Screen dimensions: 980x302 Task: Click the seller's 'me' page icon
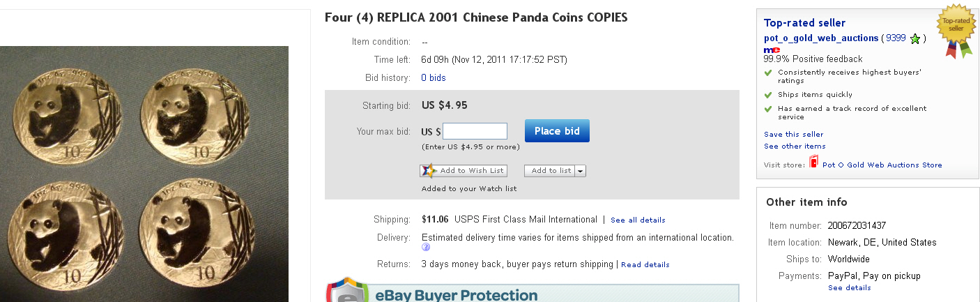(772, 50)
